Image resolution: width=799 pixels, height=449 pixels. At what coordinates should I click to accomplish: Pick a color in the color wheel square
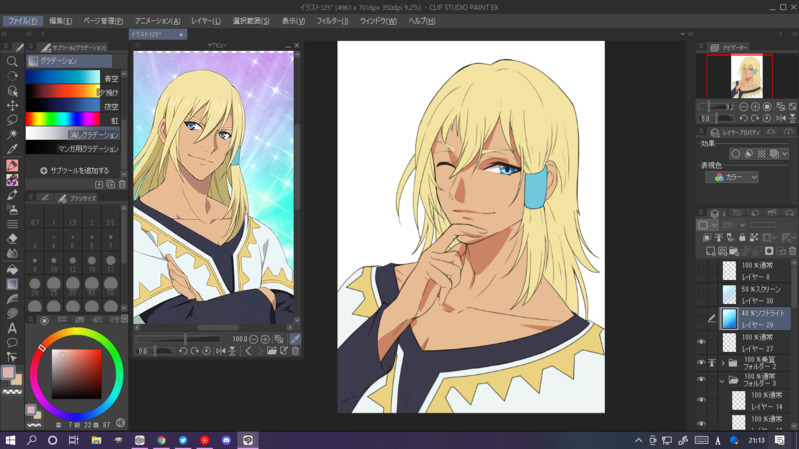point(76,374)
